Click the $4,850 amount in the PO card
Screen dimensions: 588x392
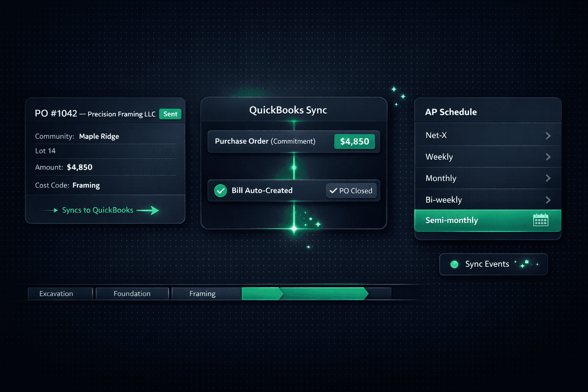point(80,167)
